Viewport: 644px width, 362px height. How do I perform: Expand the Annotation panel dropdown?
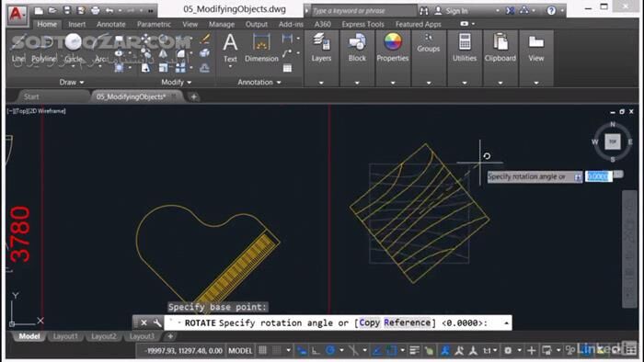259,83
